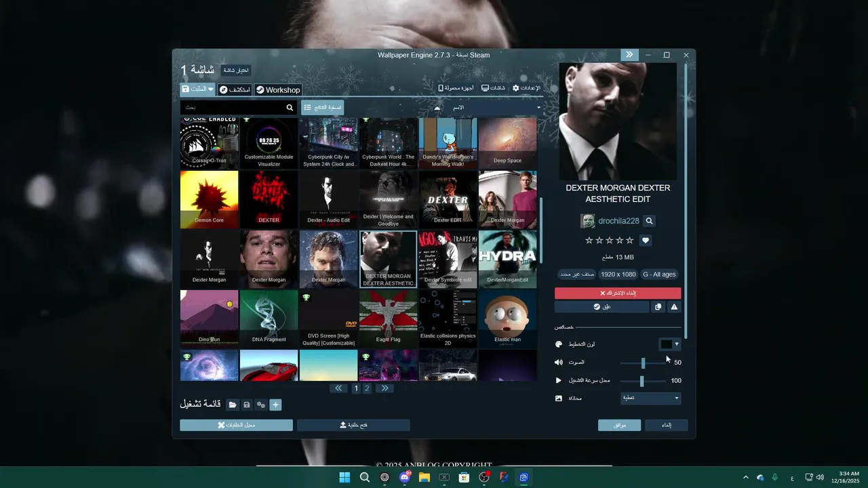868x488 pixels.
Task: Toggle the sort direction arrow
Action: pos(437,108)
